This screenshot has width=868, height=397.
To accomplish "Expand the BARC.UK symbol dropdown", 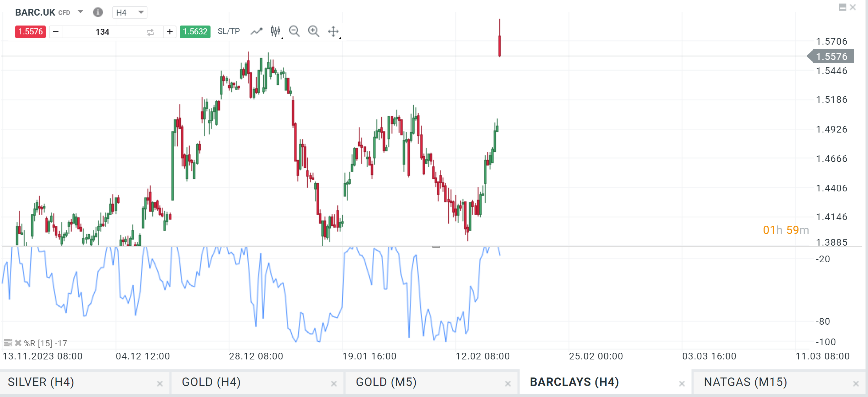I will (x=80, y=12).
